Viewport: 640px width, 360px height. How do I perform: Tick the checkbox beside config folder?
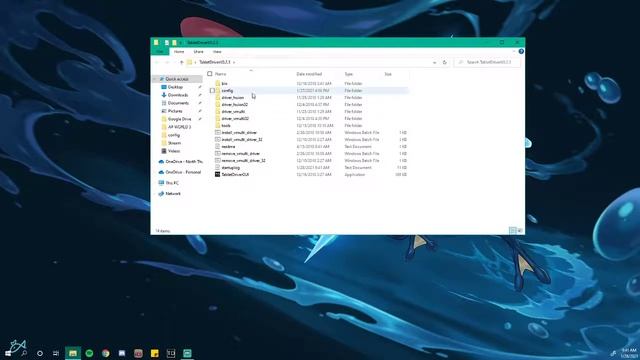[x=212, y=91]
